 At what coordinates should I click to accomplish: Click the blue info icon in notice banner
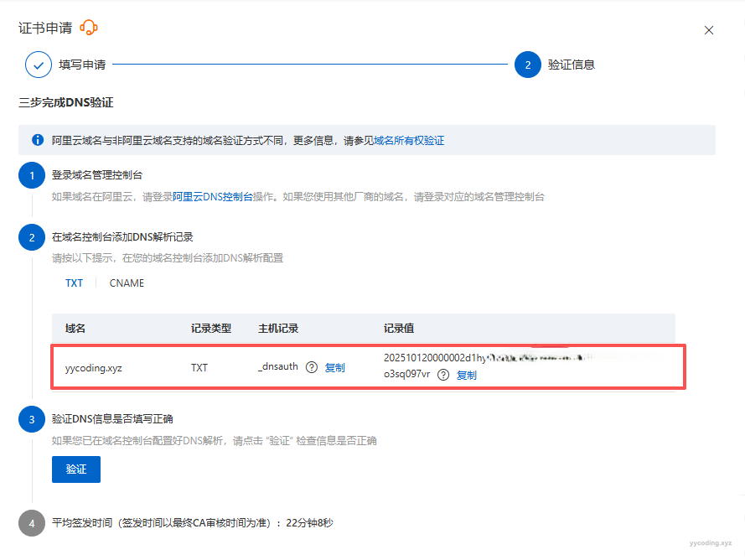coord(38,140)
